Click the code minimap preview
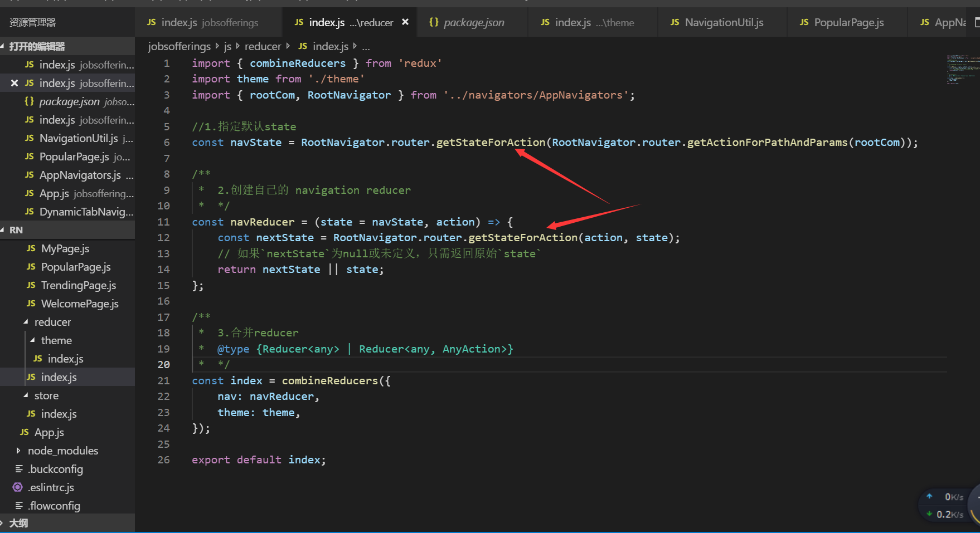Image resolution: width=980 pixels, height=533 pixels. pos(960,69)
